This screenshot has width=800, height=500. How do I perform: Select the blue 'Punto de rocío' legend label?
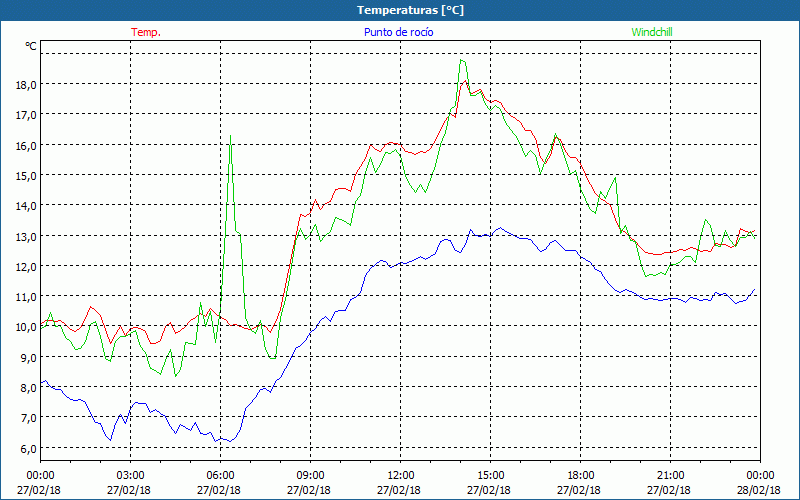398,32
